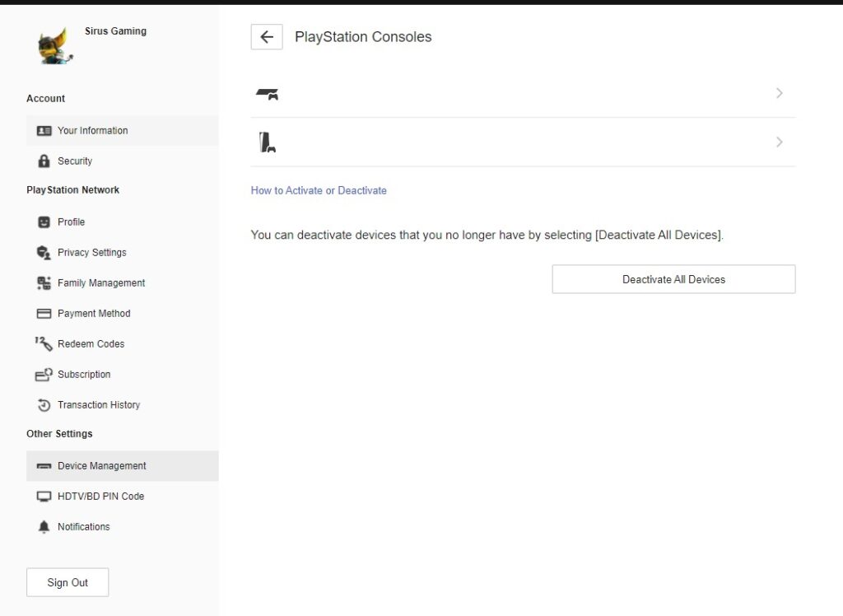The image size is (843, 616).
Task: Click the Account section heading
Action: point(46,99)
